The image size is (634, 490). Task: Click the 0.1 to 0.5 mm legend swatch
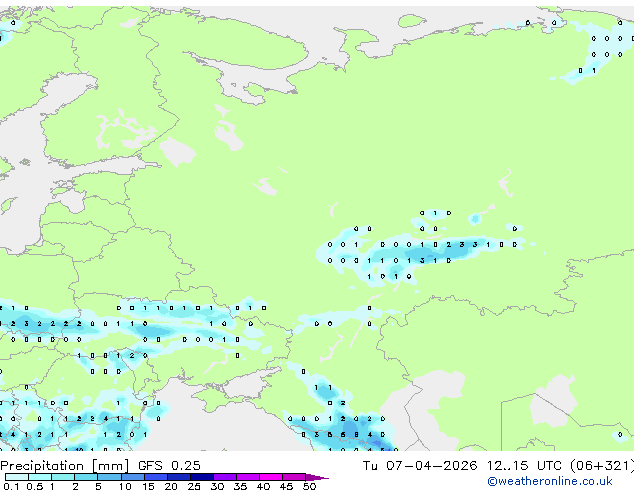click(17, 477)
